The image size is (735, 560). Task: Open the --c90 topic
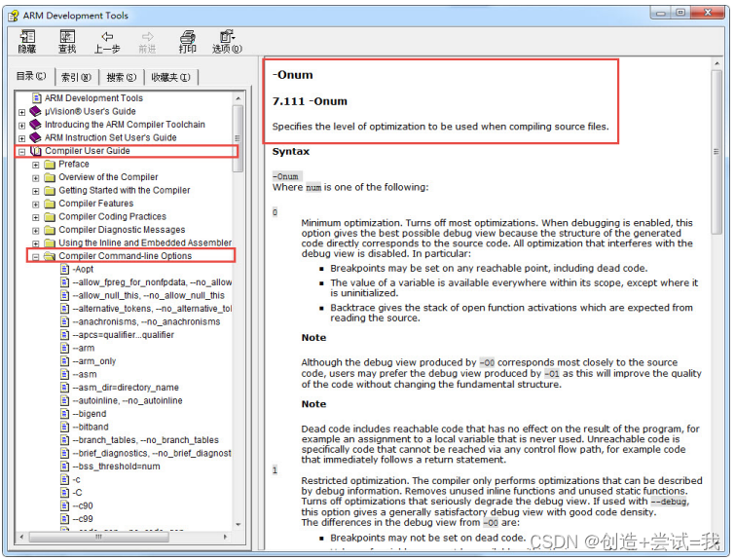click(83, 505)
